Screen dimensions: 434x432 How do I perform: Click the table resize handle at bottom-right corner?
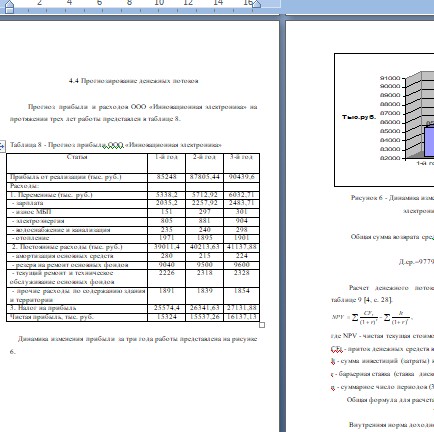(x=262, y=325)
